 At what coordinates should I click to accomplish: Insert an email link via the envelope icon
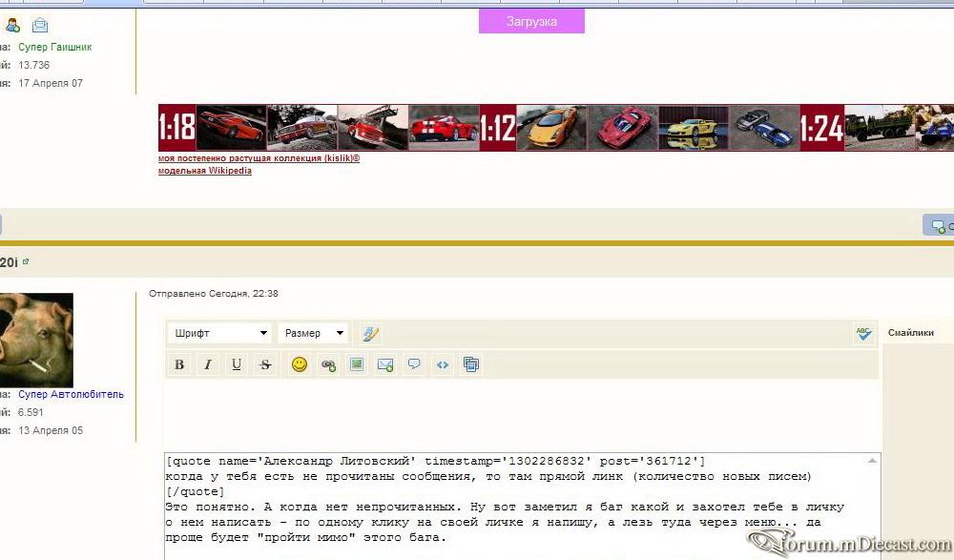pyautogui.click(x=385, y=364)
